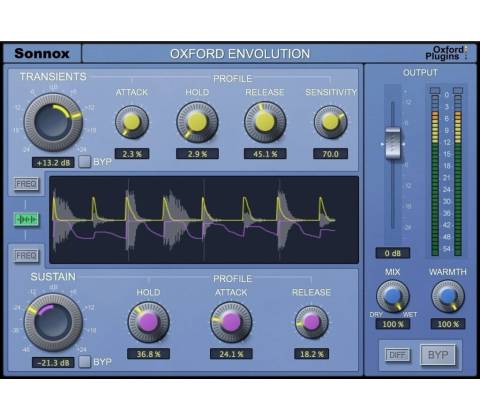Click the Sustain Hold knob
Screen dimensions: 480x420
(x=148, y=322)
